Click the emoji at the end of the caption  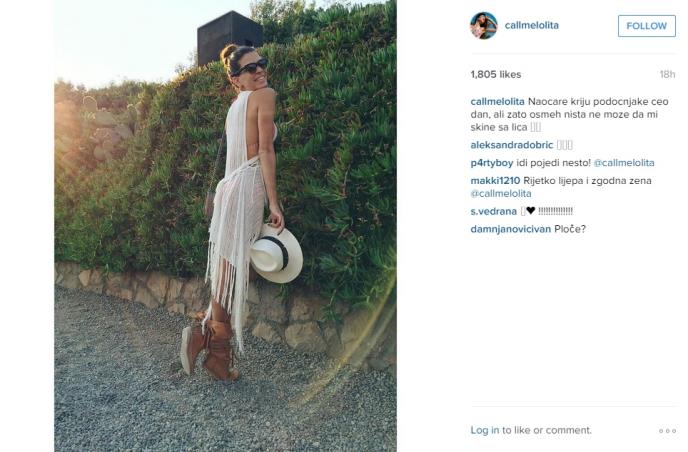pos(535,127)
